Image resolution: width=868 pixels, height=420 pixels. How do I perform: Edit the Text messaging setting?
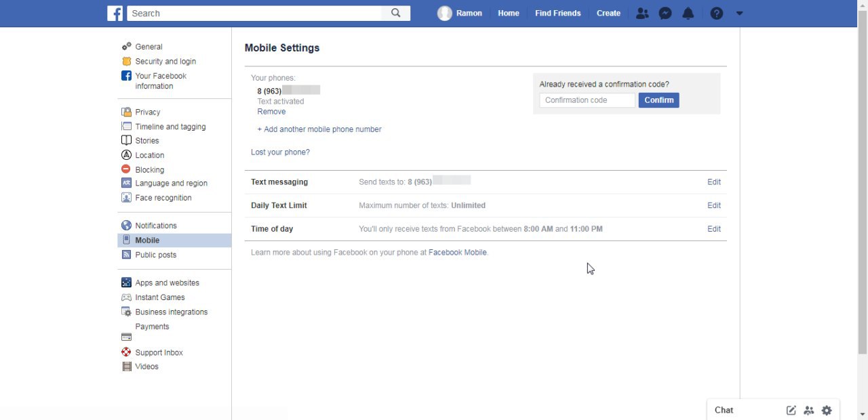coord(714,182)
